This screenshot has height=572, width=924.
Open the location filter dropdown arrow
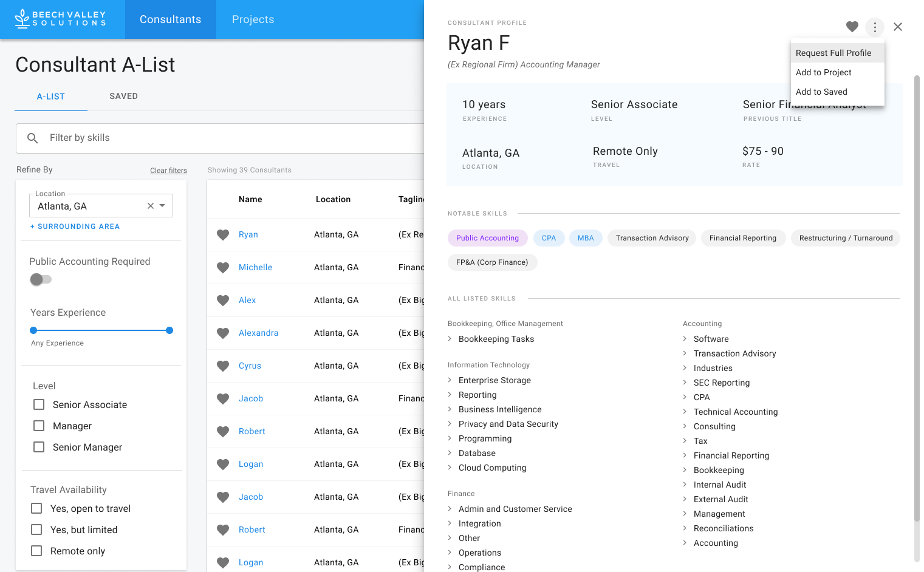pyautogui.click(x=163, y=206)
